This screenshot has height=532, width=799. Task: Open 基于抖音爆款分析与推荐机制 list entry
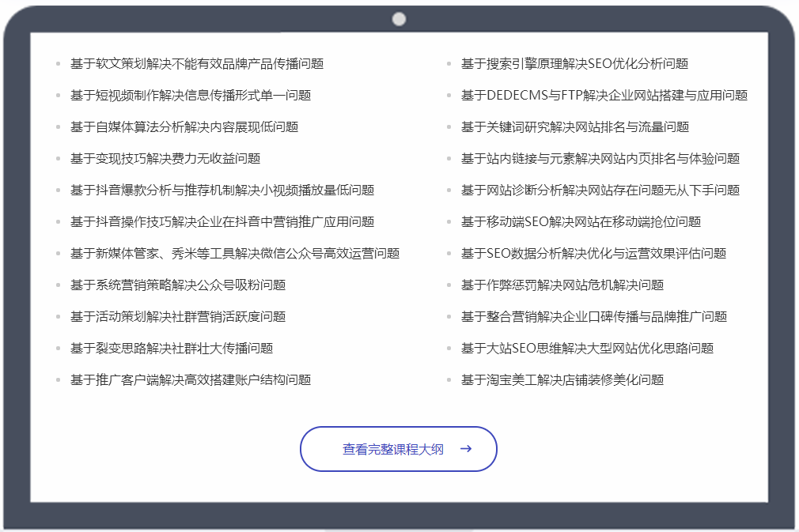(222, 191)
